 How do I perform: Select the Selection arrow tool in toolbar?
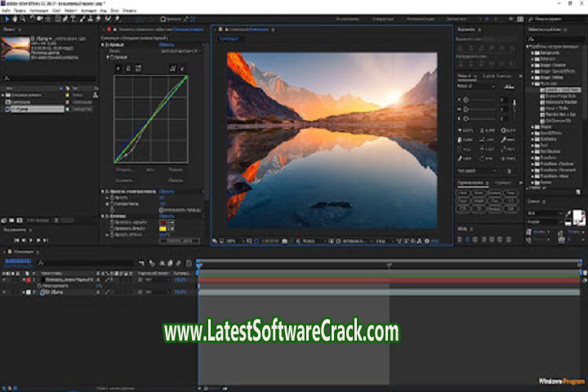pos(6,18)
